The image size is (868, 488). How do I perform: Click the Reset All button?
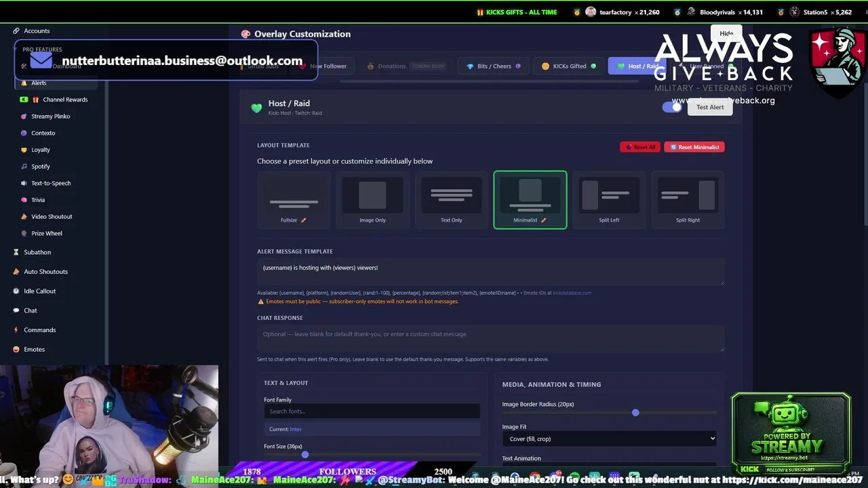click(639, 147)
